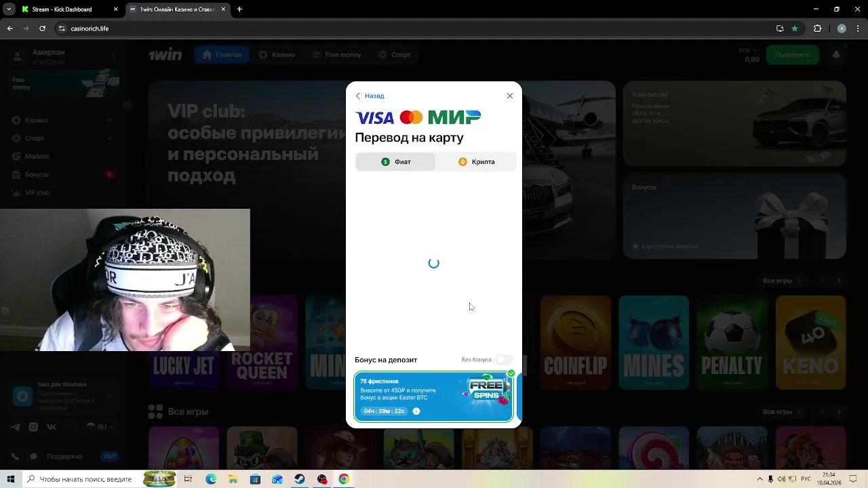This screenshot has height=488, width=868.
Task: Expand the RUB currency dropdown
Action: [749, 50]
